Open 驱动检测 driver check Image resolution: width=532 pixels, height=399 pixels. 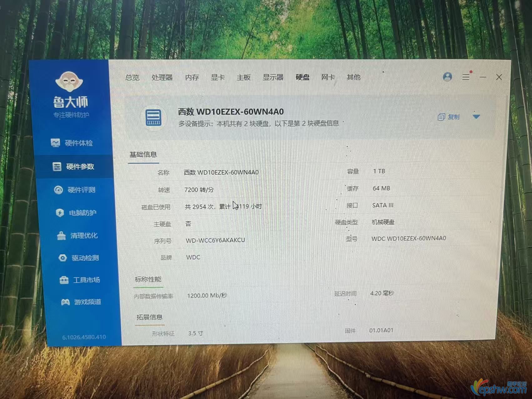(78, 258)
